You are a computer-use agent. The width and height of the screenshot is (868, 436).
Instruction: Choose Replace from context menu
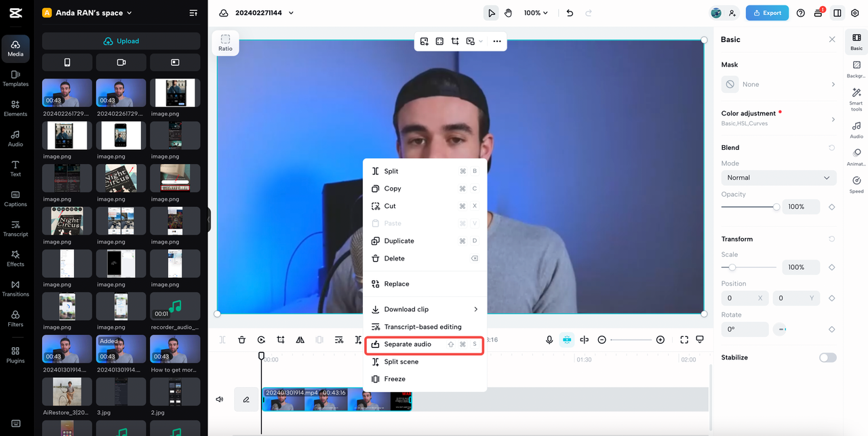425,284
